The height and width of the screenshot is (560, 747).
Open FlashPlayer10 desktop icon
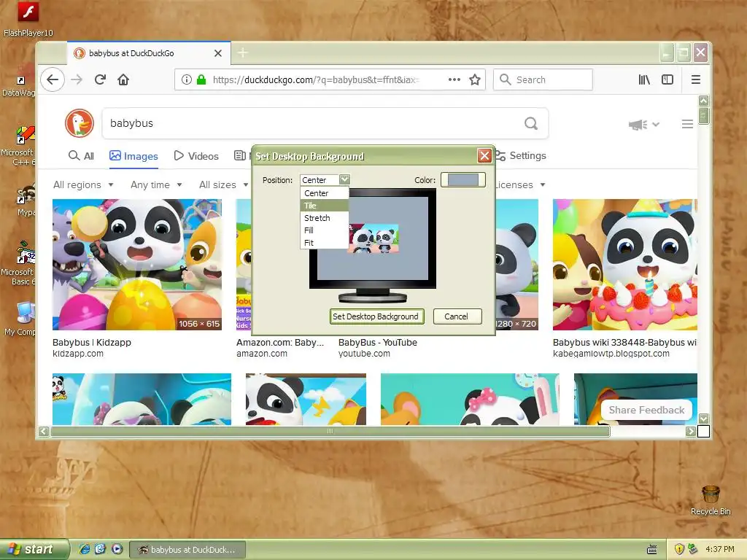point(28,19)
